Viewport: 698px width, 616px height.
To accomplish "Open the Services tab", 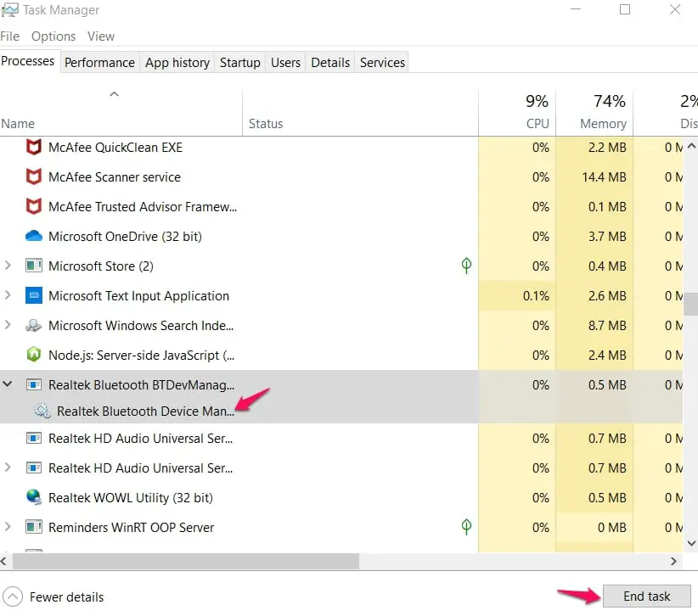I will [x=382, y=63].
